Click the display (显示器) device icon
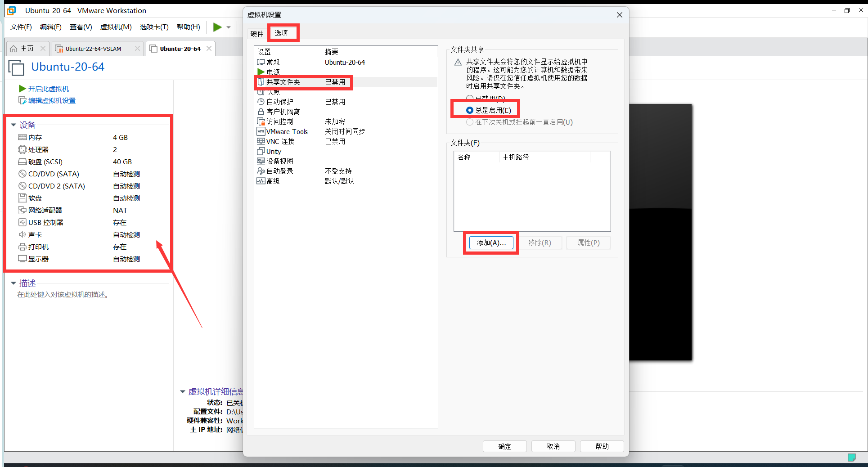 pos(22,259)
